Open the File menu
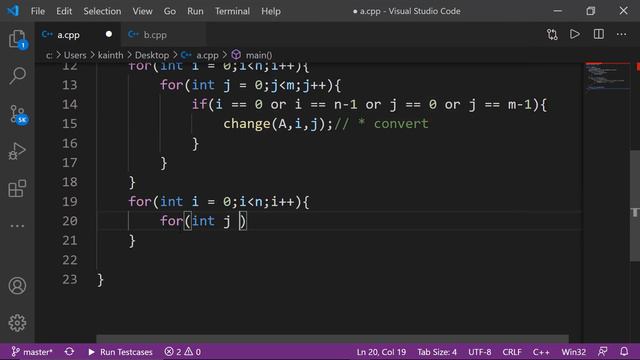Image resolution: width=640 pixels, height=360 pixels. [38, 11]
